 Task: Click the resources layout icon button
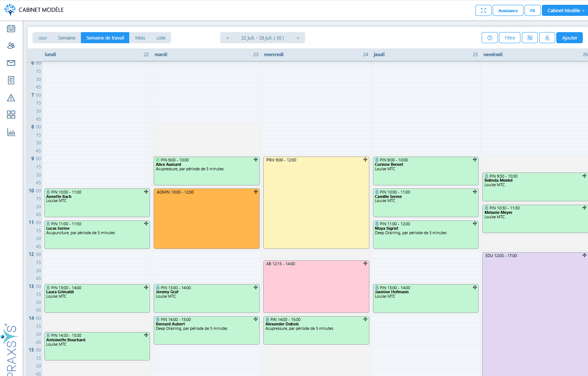(x=530, y=38)
